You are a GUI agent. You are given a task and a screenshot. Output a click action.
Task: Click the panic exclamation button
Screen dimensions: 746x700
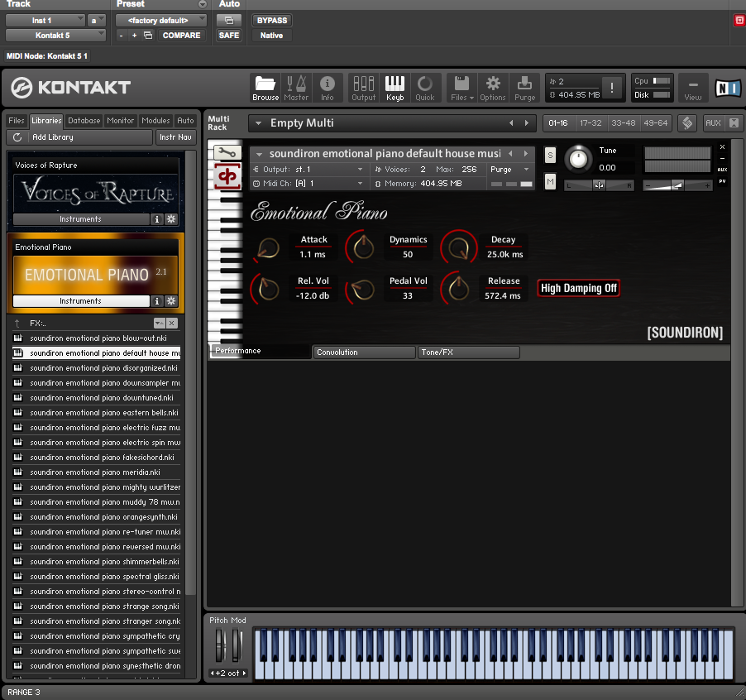tap(611, 88)
